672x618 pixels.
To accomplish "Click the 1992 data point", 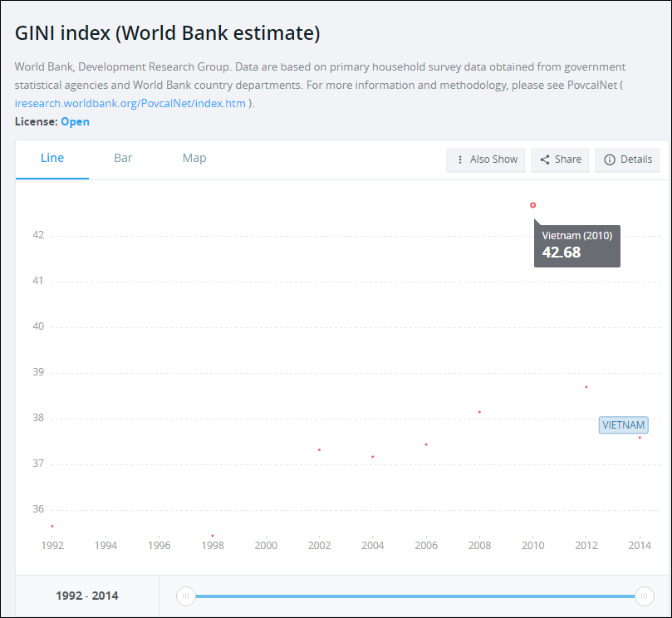I will pyautogui.click(x=52, y=526).
